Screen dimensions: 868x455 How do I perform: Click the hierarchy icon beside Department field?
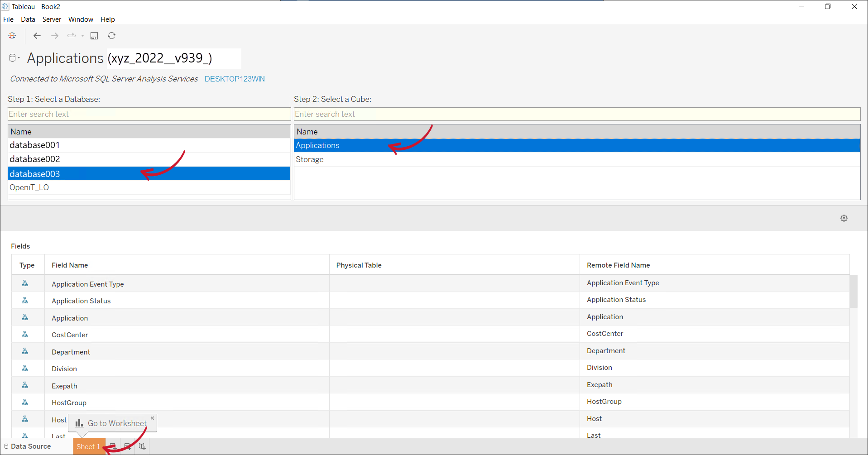(26, 351)
